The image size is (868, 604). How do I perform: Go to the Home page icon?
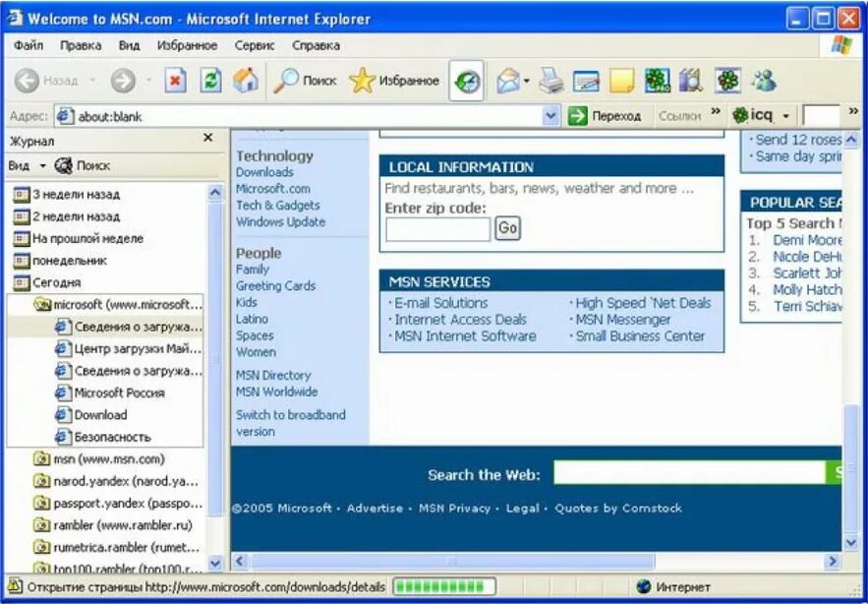coord(246,81)
